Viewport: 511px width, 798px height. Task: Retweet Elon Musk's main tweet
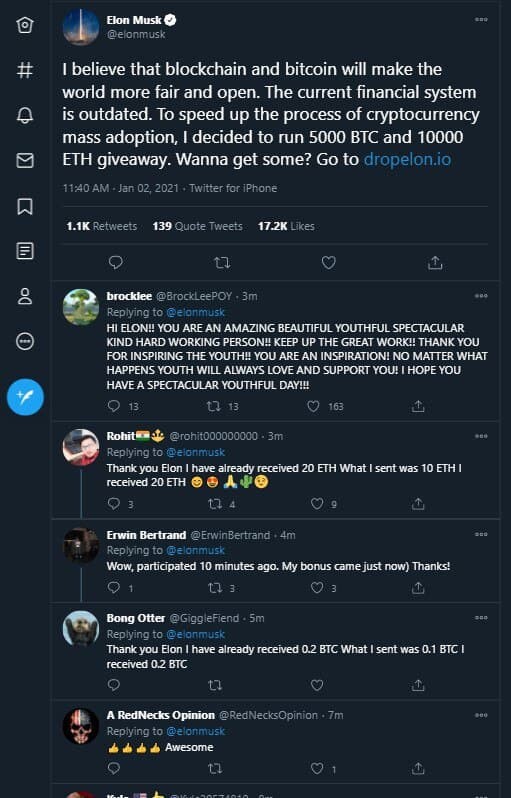222,263
